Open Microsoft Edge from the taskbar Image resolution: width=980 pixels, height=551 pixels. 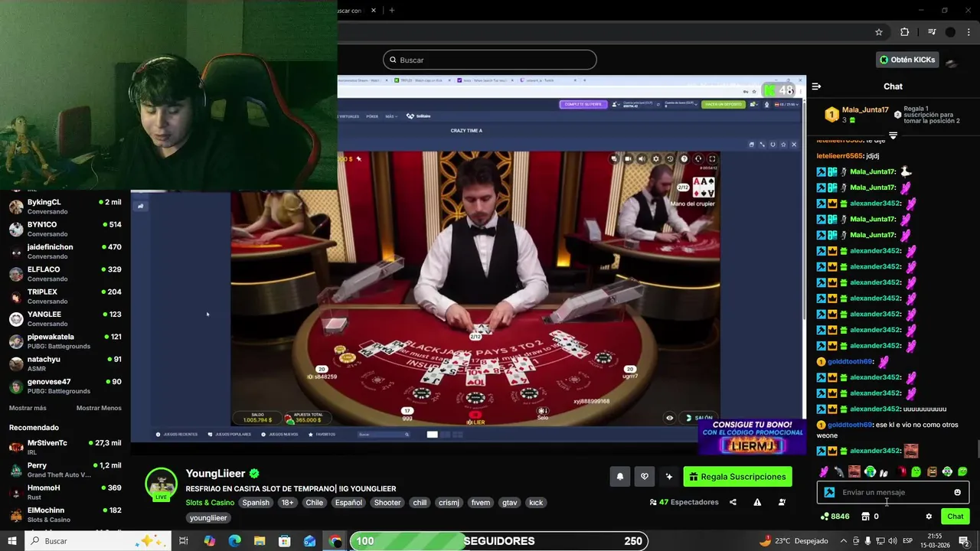point(234,541)
